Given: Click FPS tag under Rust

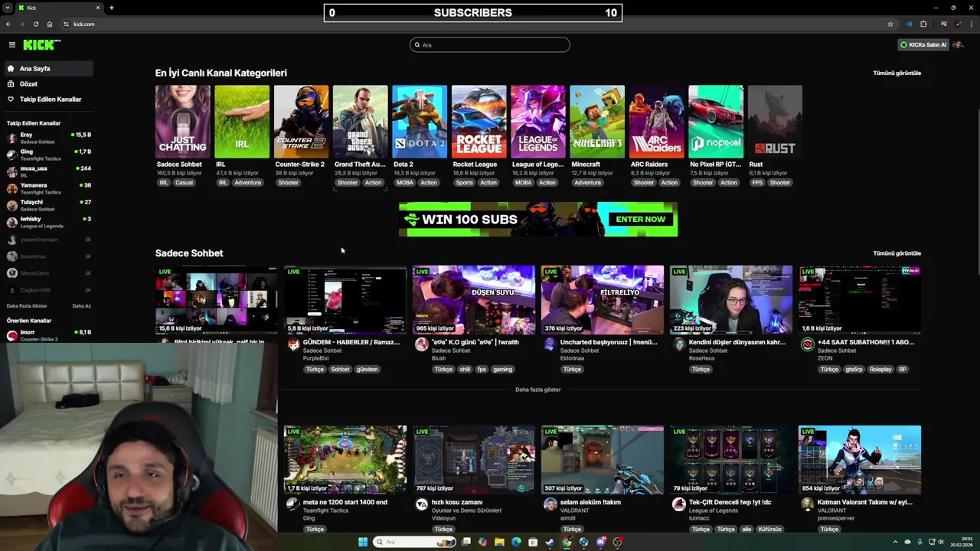Looking at the screenshot, I should [757, 183].
